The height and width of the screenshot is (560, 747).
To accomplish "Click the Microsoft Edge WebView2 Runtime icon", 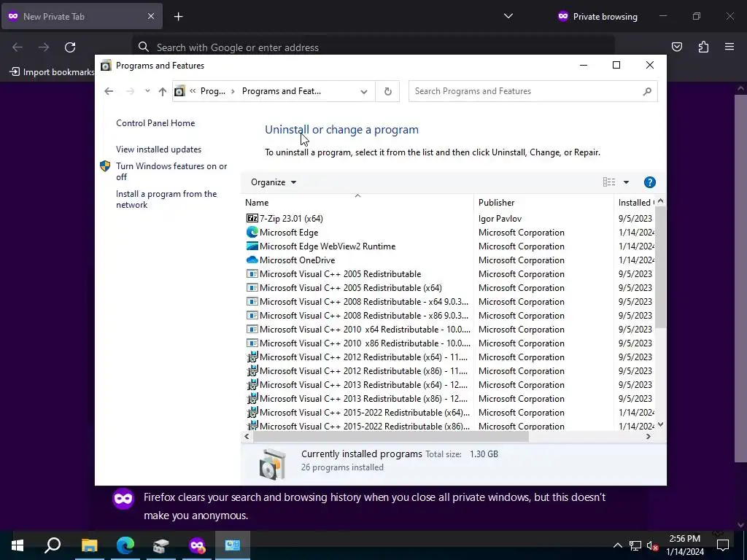I will click(252, 246).
